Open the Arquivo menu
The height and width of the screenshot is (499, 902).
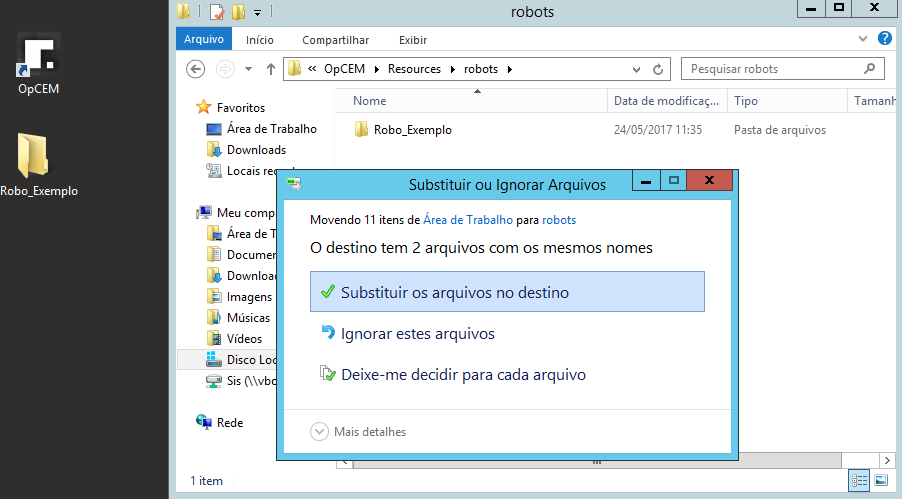[x=204, y=40]
